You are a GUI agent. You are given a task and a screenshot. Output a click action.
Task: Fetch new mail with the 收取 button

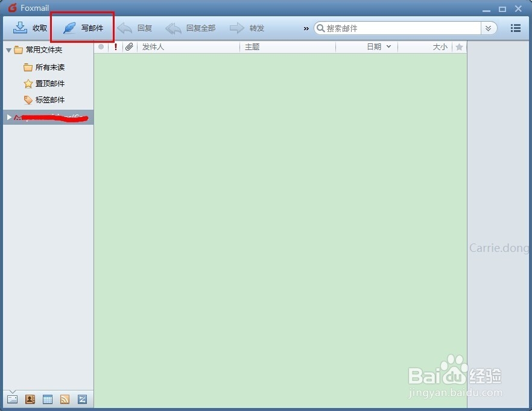[x=29, y=28]
